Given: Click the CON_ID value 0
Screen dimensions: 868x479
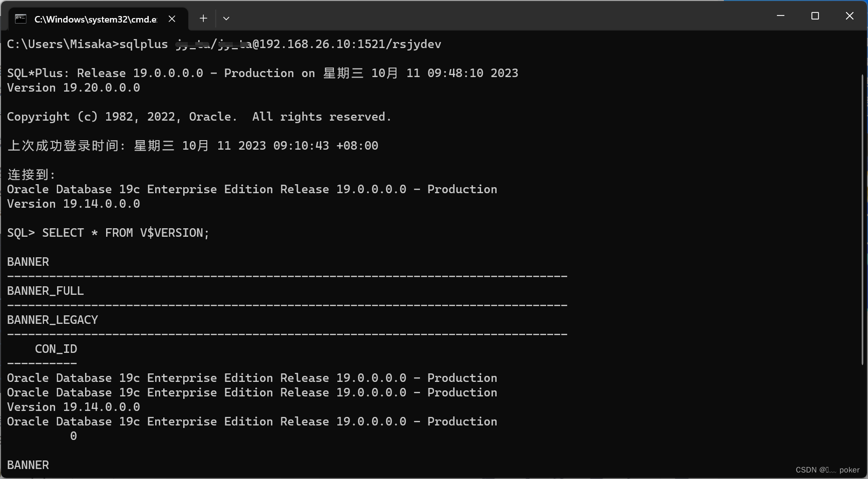Looking at the screenshot, I should [74, 436].
